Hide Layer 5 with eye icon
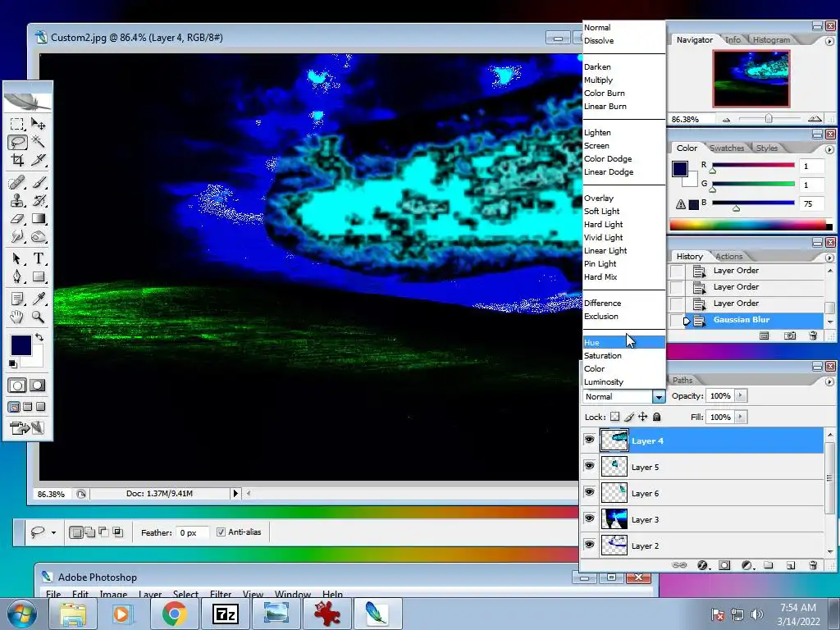840x630 pixels. [589, 466]
